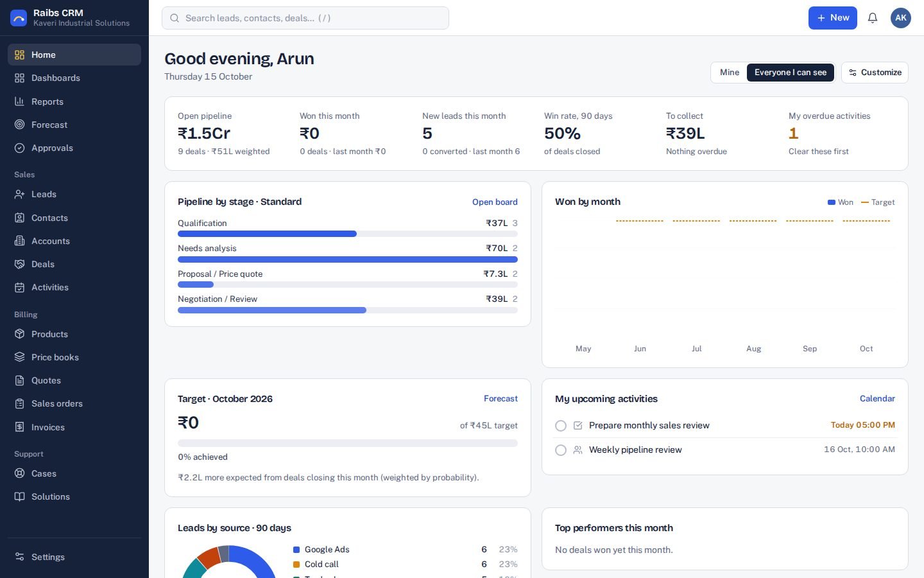Go to Quotes in sidebar

pyautogui.click(x=74, y=380)
